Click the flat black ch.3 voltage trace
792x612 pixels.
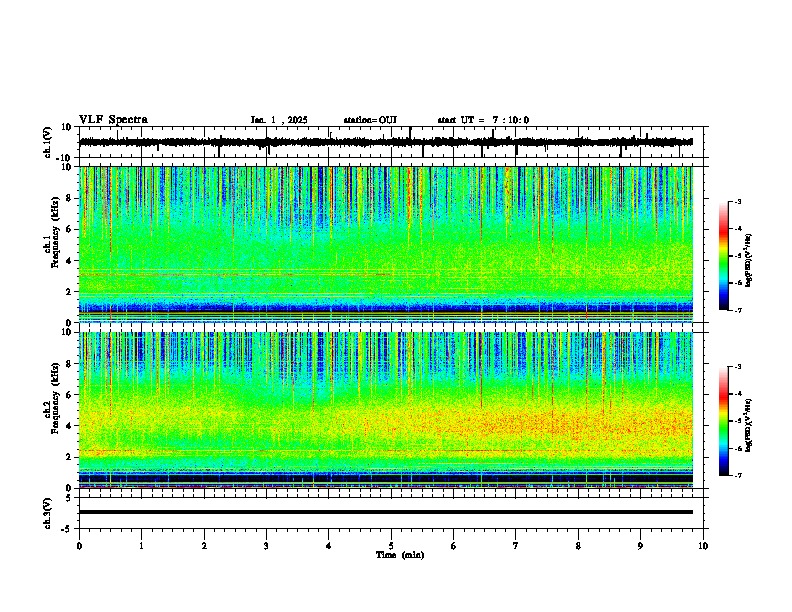click(x=385, y=512)
